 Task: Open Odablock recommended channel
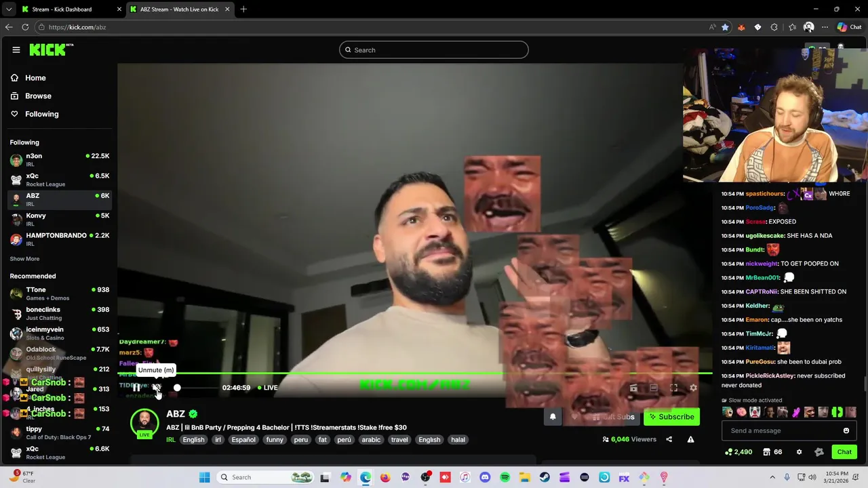[59, 353]
